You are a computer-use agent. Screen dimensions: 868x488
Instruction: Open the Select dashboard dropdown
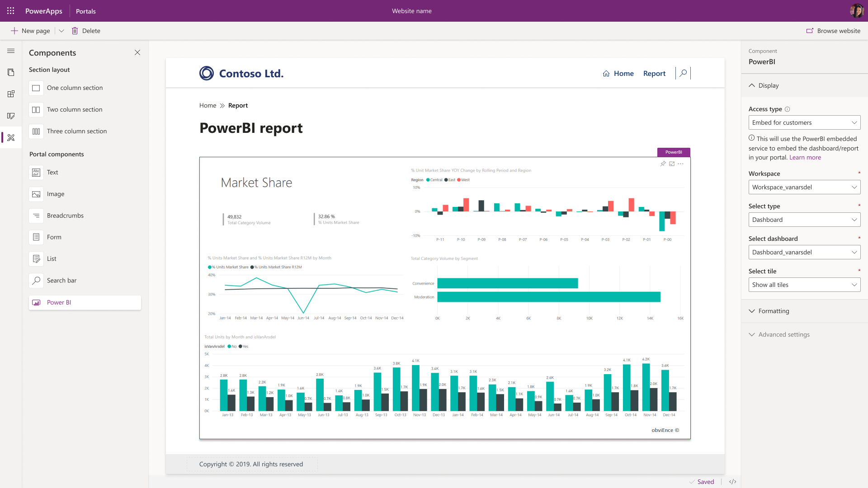804,251
